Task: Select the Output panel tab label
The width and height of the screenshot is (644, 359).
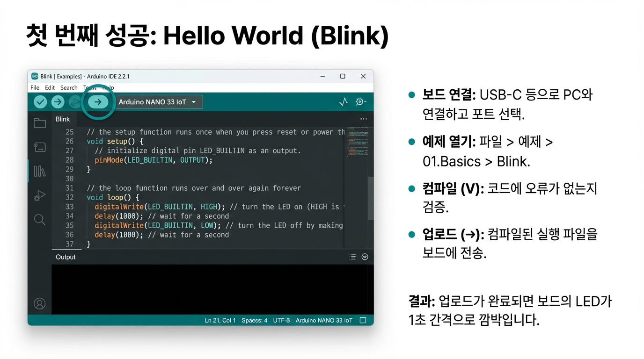Action: tap(66, 257)
